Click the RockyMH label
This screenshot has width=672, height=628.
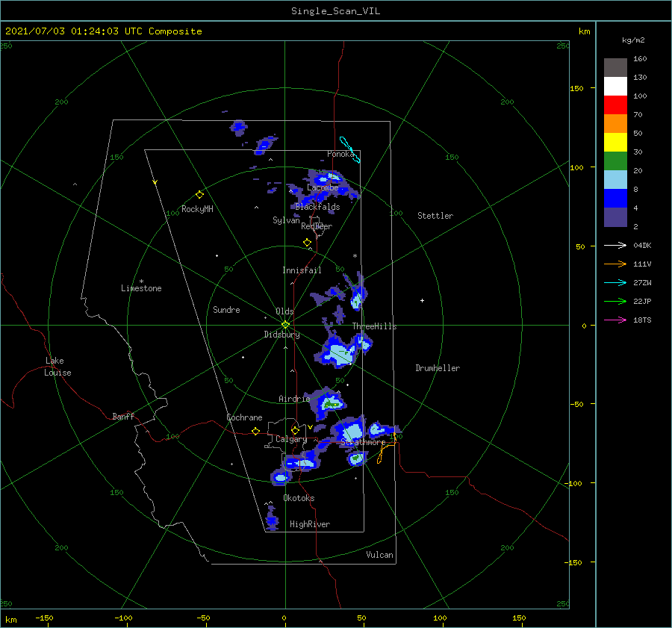coord(197,209)
